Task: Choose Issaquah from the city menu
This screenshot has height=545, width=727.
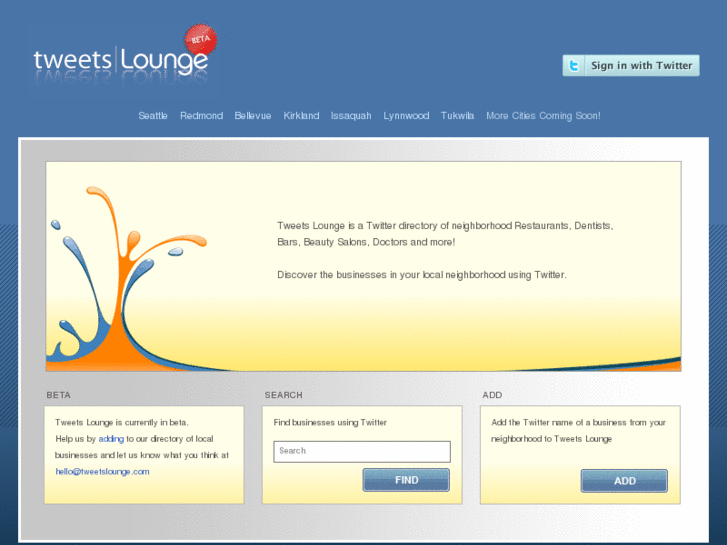Action: (x=351, y=115)
